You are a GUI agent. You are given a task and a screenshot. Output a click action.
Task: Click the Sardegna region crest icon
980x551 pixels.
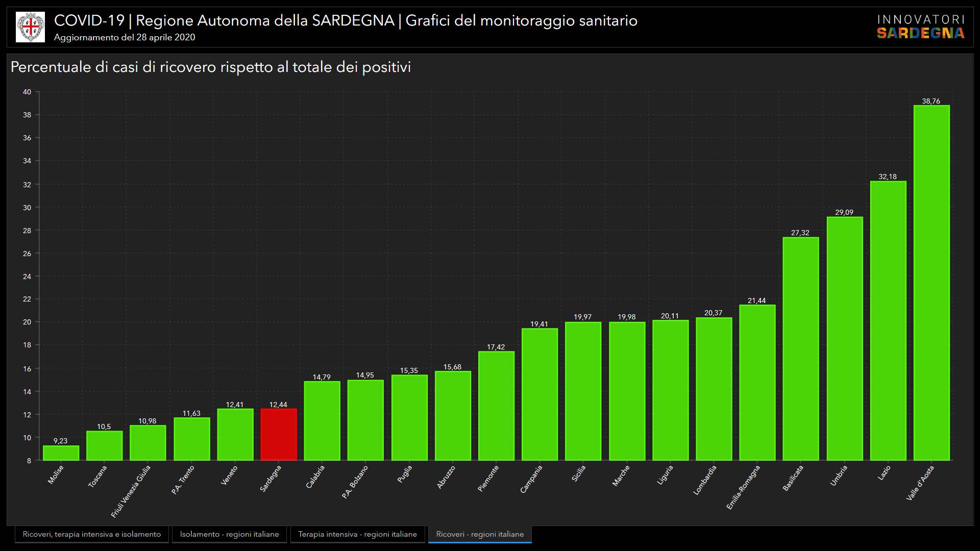coord(30,27)
